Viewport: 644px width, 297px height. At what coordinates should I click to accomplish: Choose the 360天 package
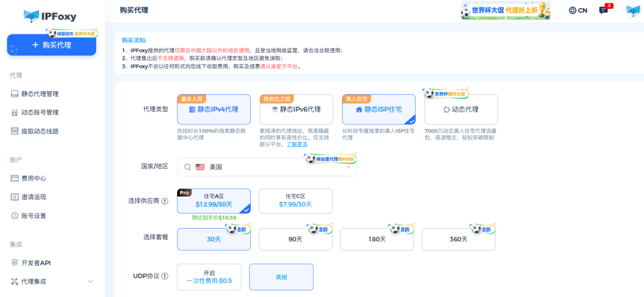(458, 239)
